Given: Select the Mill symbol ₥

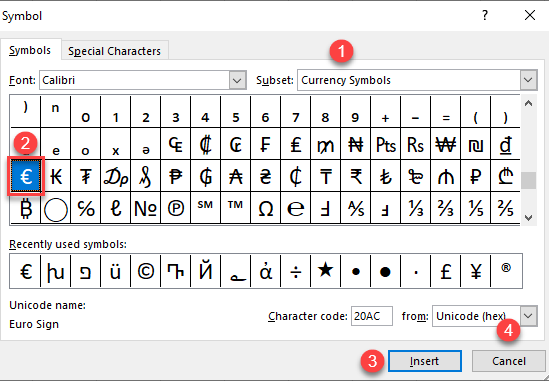Looking at the screenshot, I should click(x=325, y=144).
